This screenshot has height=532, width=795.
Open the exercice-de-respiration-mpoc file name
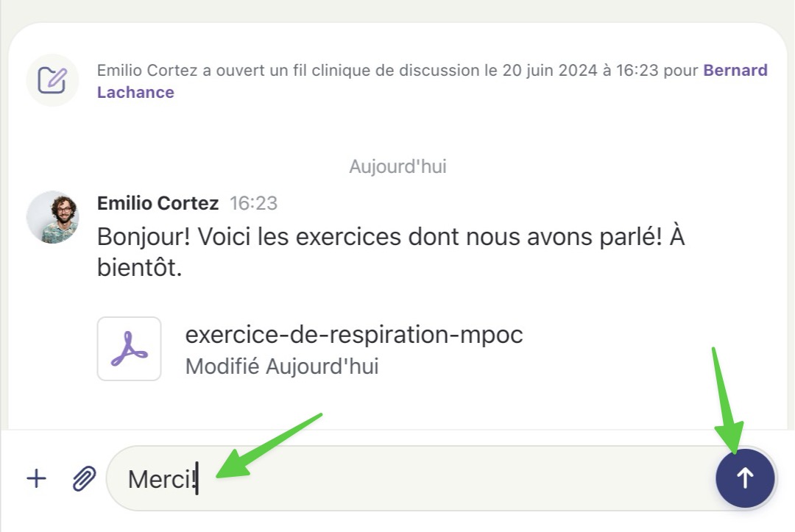354,334
